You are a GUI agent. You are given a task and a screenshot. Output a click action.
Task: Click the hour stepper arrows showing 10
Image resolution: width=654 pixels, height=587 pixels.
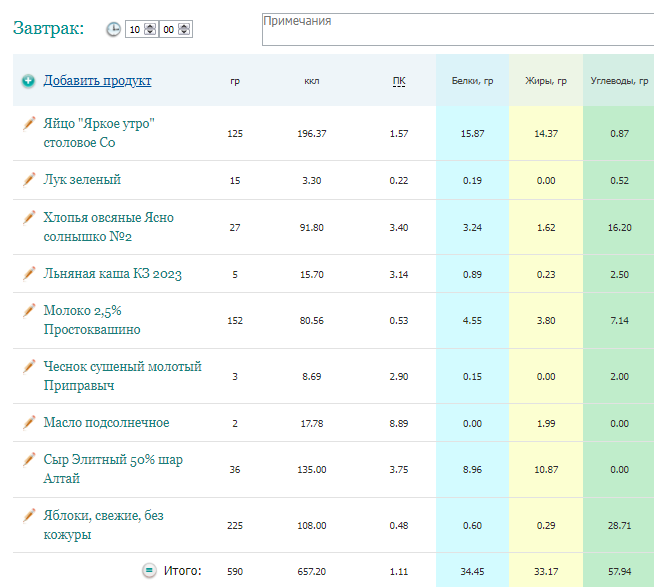pos(150,29)
